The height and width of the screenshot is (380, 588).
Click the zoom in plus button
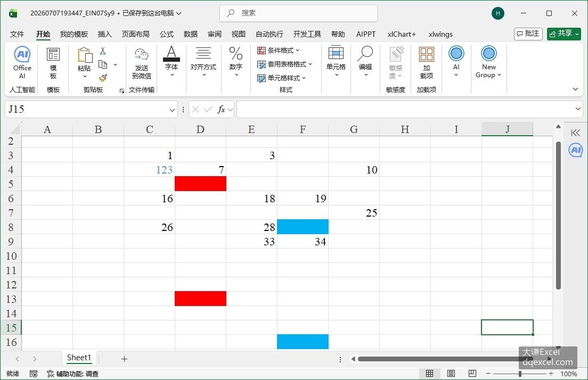(x=551, y=373)
